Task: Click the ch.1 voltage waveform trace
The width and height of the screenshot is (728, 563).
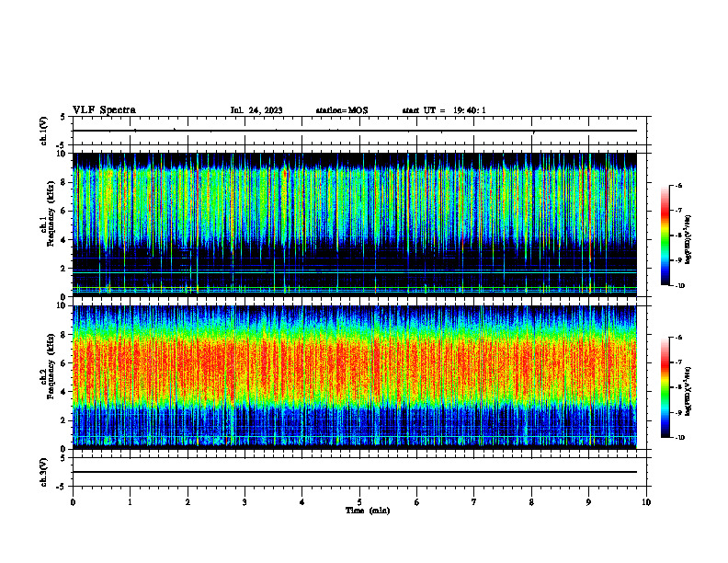Action: pyautogui.click(x=355, y=131)
